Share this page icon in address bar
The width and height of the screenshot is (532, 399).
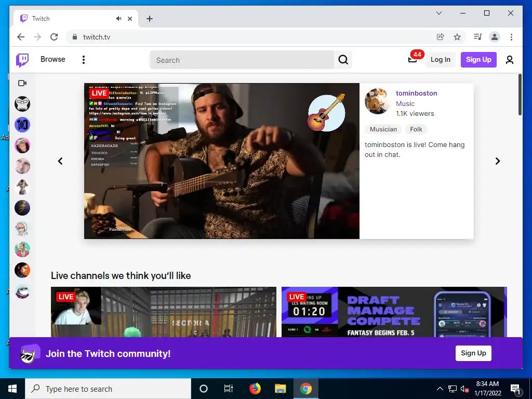(x=441, y=37)
